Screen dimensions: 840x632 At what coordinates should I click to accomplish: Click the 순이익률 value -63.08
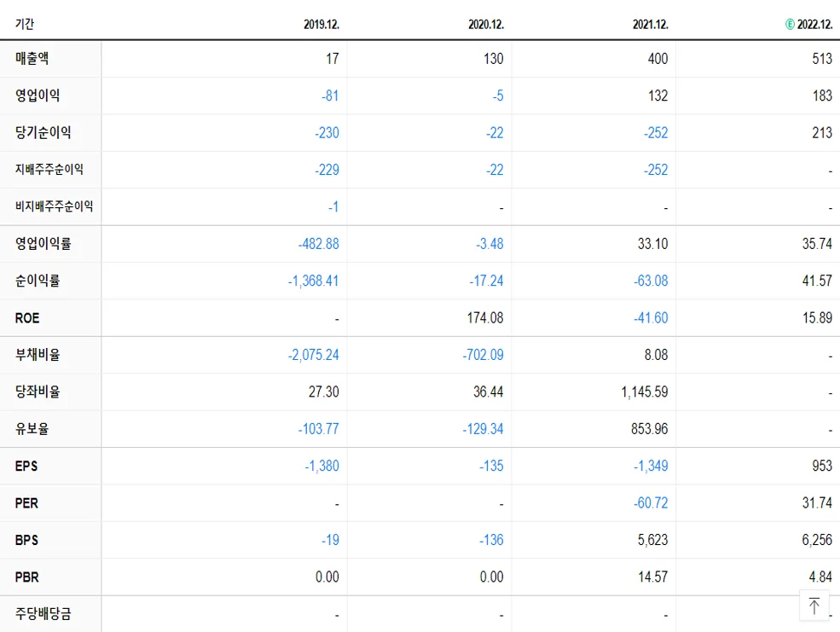(x=651, y=281)
